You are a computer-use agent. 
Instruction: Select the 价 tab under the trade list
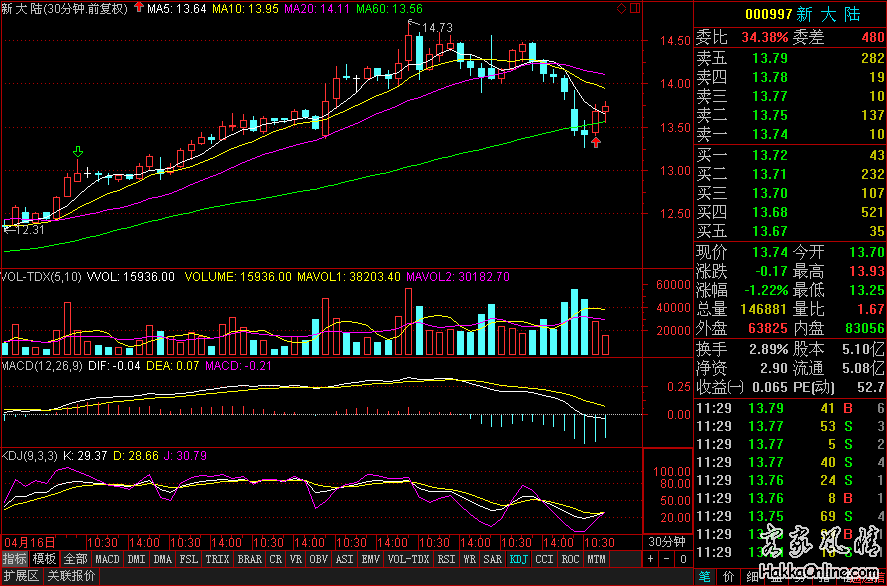[727, 576]
